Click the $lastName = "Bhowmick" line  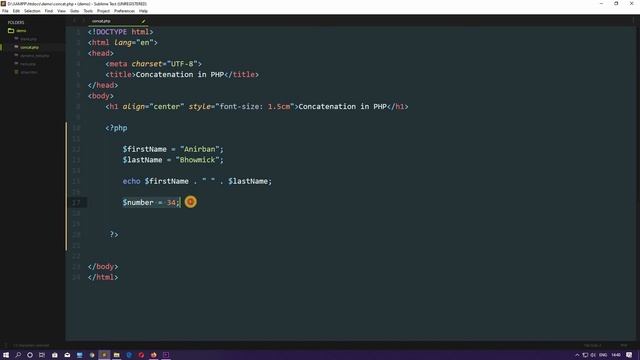(x=173, y=160)
